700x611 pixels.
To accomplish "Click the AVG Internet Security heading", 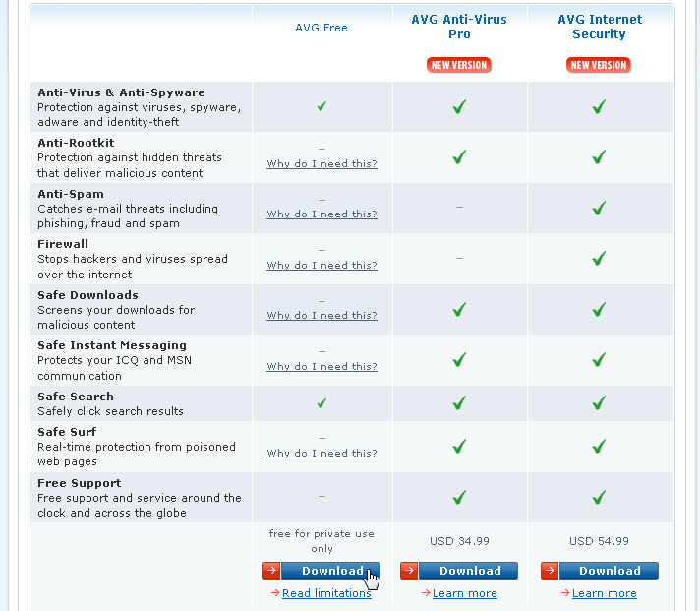I will (x=600, y=27).
